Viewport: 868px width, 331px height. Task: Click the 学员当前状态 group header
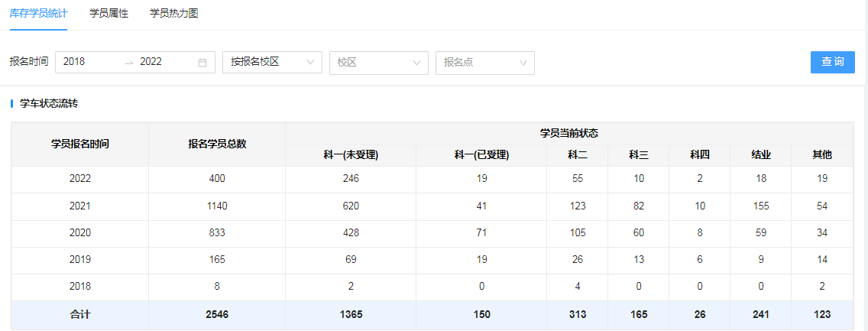pyautogui.click(x=570, y=134)
